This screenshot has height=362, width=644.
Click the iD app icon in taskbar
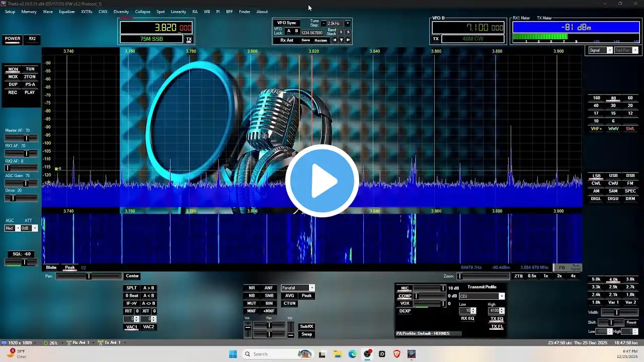[382, 354]
